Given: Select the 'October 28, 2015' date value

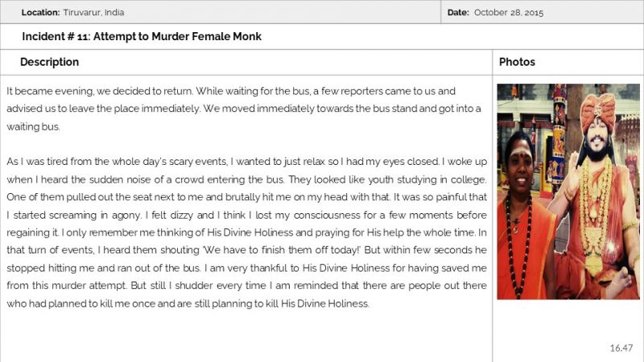Looking at the screenshot, I should click(509, 12).
